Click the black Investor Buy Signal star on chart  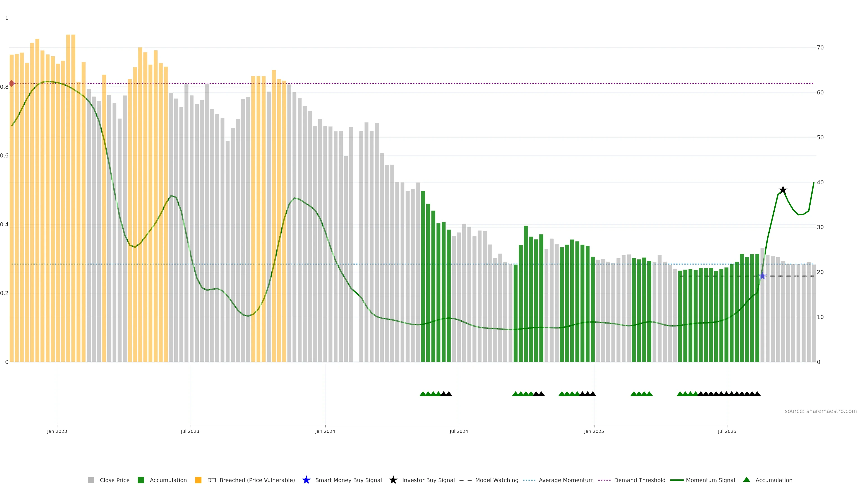pos(783,190)
